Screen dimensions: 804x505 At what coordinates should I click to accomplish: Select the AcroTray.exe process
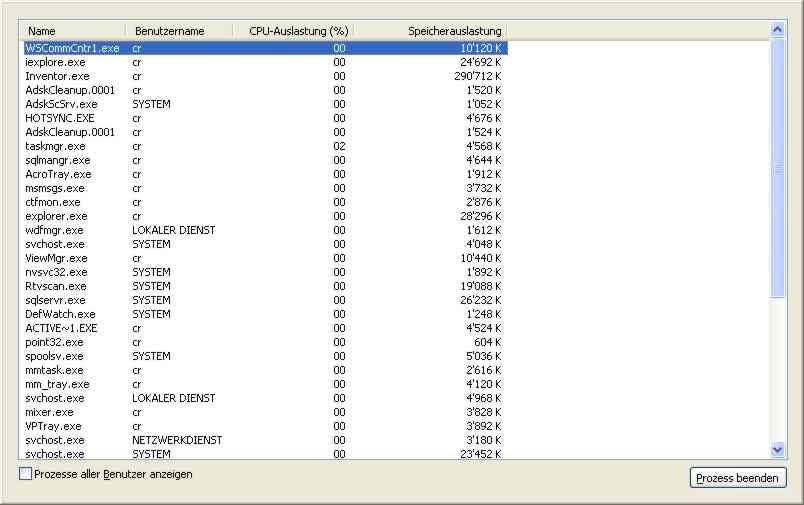pos(265,174)
